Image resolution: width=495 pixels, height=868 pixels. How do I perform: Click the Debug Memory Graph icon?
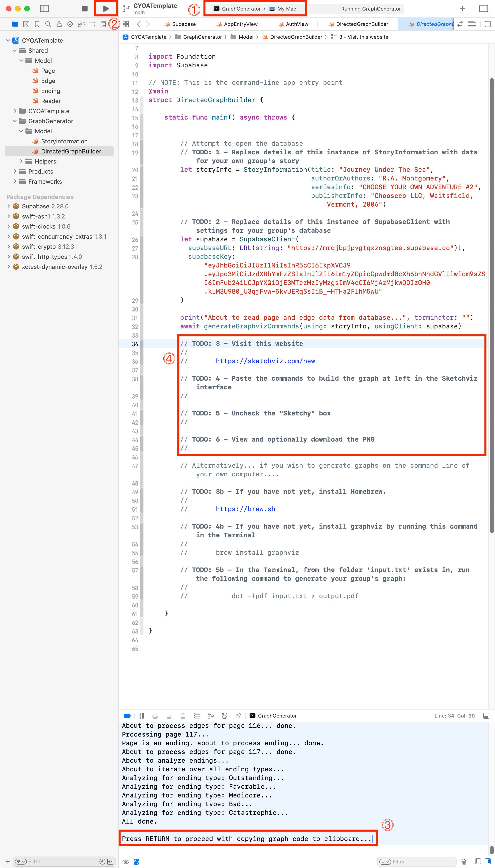coord(211,715)
